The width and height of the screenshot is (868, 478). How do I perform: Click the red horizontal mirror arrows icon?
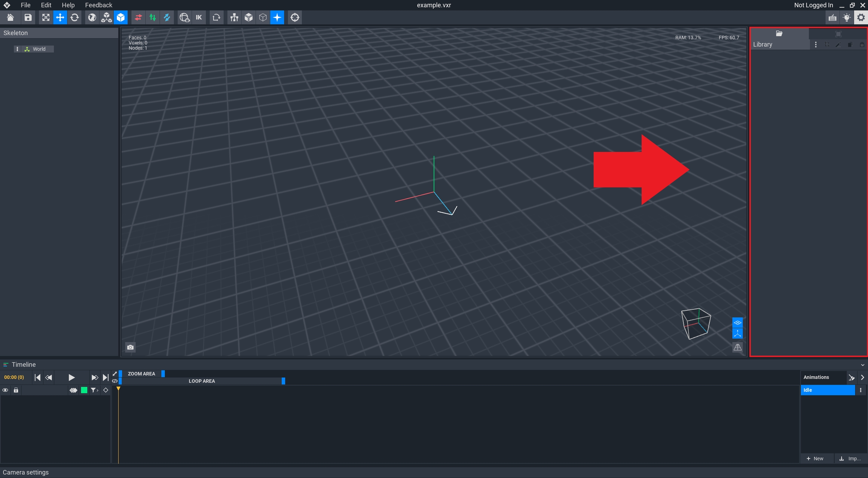click(138, 17)
